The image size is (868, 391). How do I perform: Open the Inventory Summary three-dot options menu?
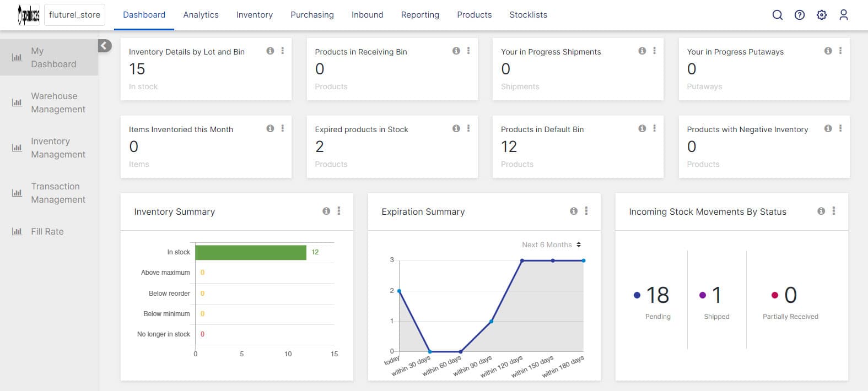pyautogui.click(x=339, y=211)
